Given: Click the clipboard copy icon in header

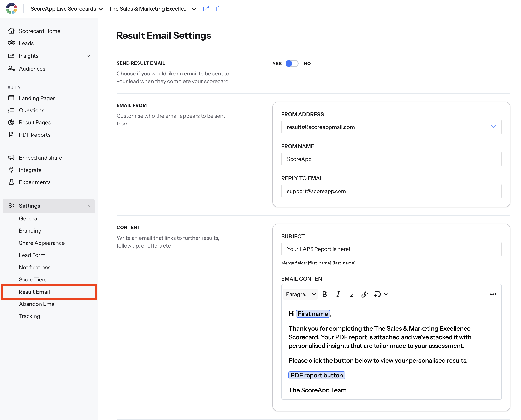Looking at the screenshot, I should tap(218, 9).
